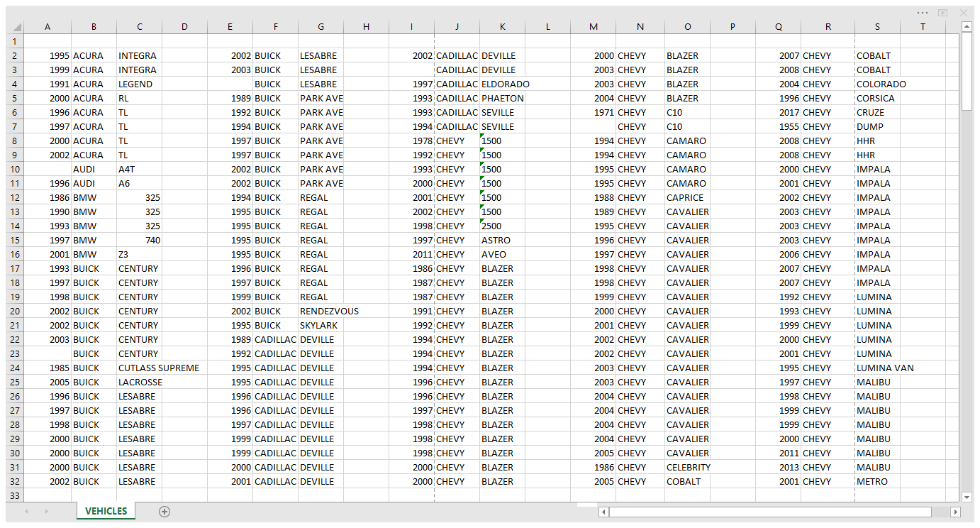Screen dimensions: 980x528
Task: Select the LUMINA VAN cell
Action: [878, 368]
